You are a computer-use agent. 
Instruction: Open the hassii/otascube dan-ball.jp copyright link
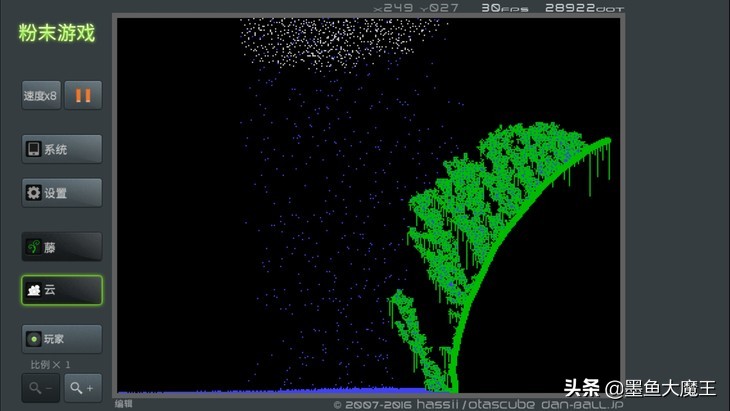pyautogui.click(x=478, y=404)
